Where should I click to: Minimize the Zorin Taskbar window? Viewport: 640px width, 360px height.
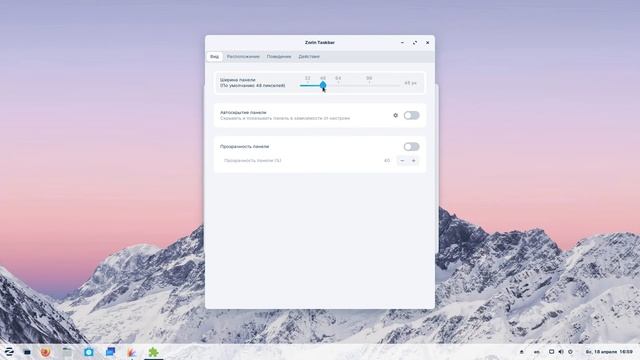pyautogui.click(x=402, y=43)
